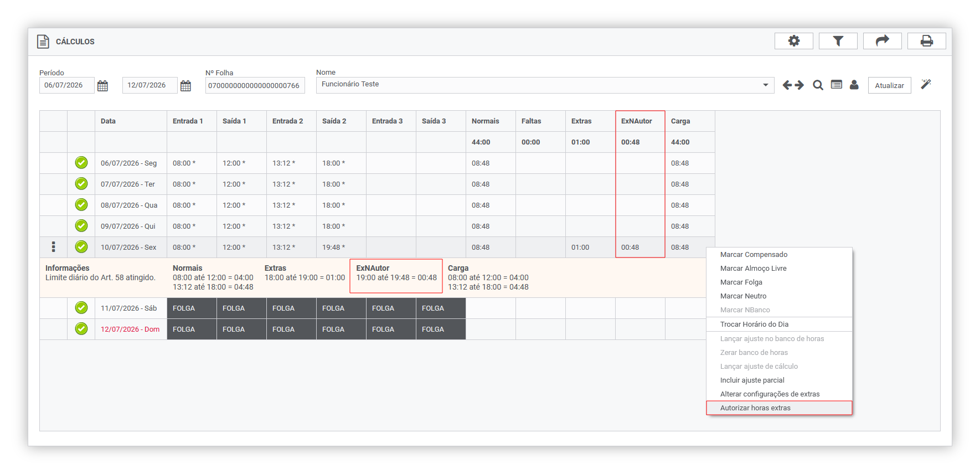The image size is (980, 474).
Task: Click the Funcionário Teste name combo box
Action: 545,85
